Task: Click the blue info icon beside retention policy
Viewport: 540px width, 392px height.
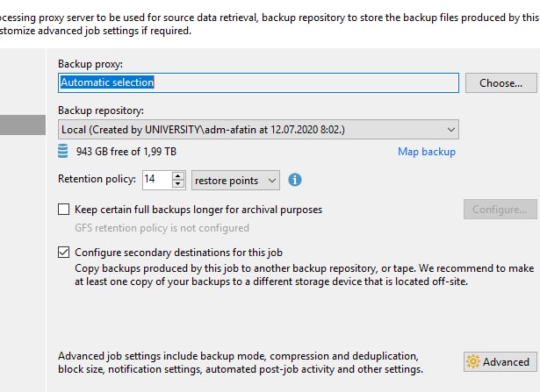Action: click(295, 180)
